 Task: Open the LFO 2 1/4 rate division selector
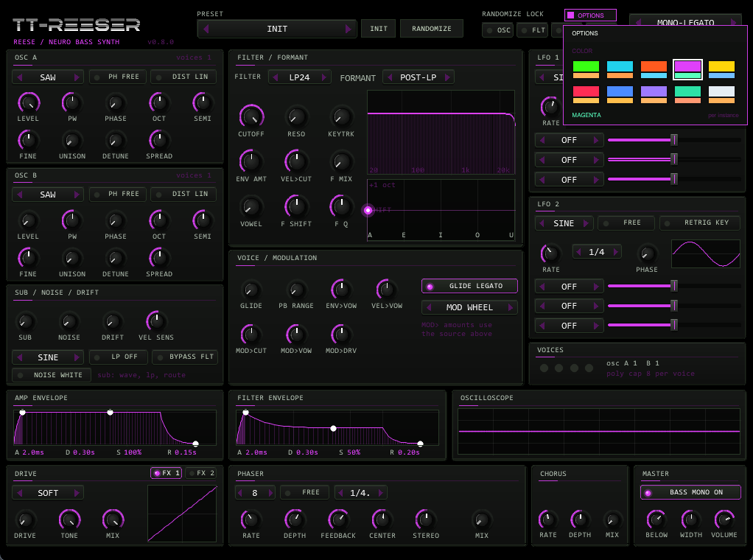pos(597,252)
